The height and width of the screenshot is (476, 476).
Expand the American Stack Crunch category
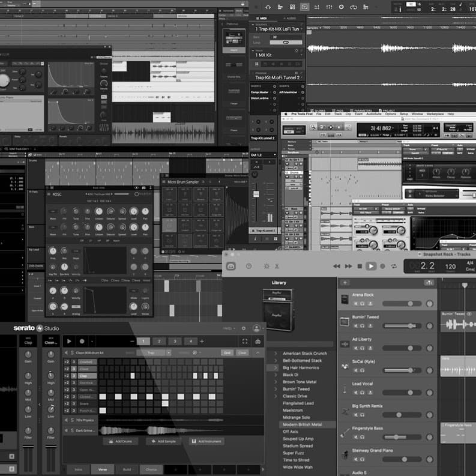[276, 354]
